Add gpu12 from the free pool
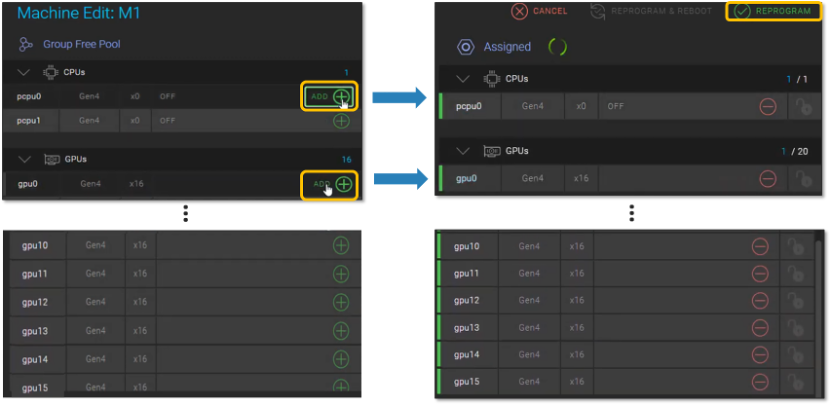Viewport: 833px width, 408px height. pos(341,301)
